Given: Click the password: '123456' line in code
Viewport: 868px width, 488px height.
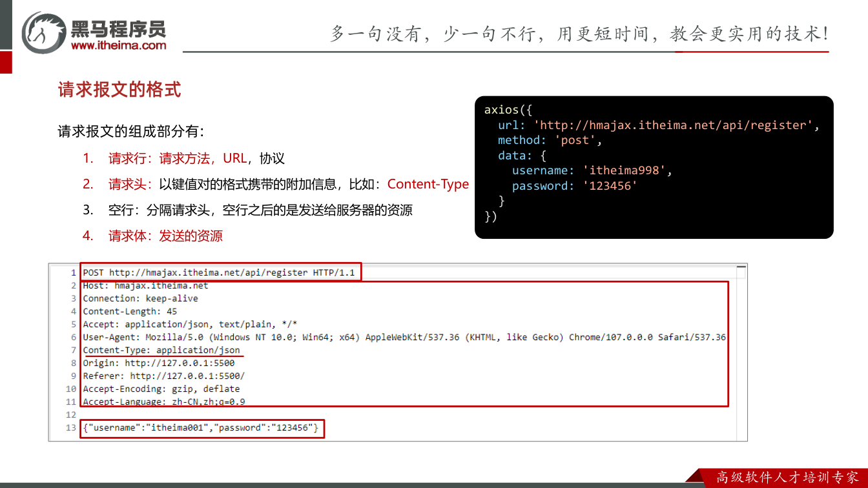Looking at the screenshot, I should click(x=574, y=186).
